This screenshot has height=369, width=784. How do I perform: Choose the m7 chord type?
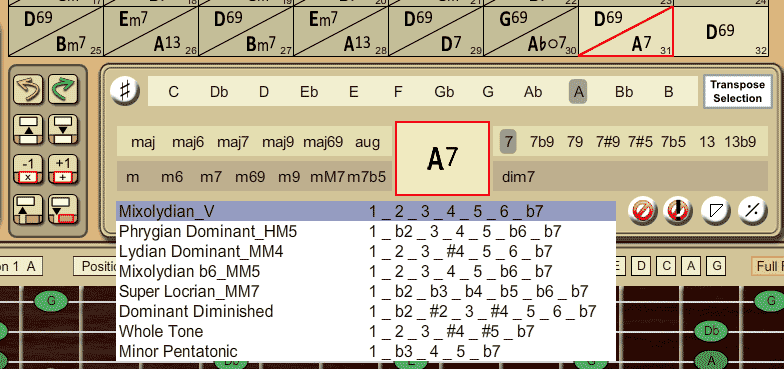pos(211,176)
